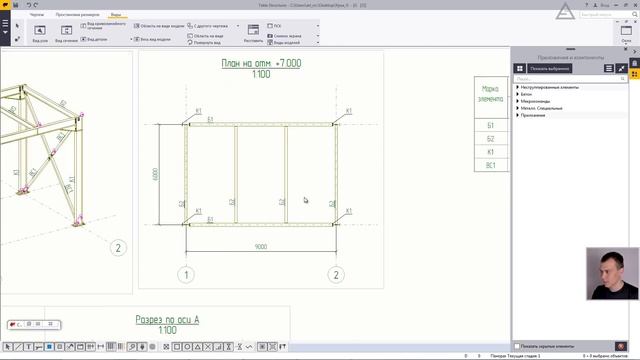Toggle Показать скрытые элементы checkbox
This screenshot has height=360, width=640.
click(x=517, y=346)
